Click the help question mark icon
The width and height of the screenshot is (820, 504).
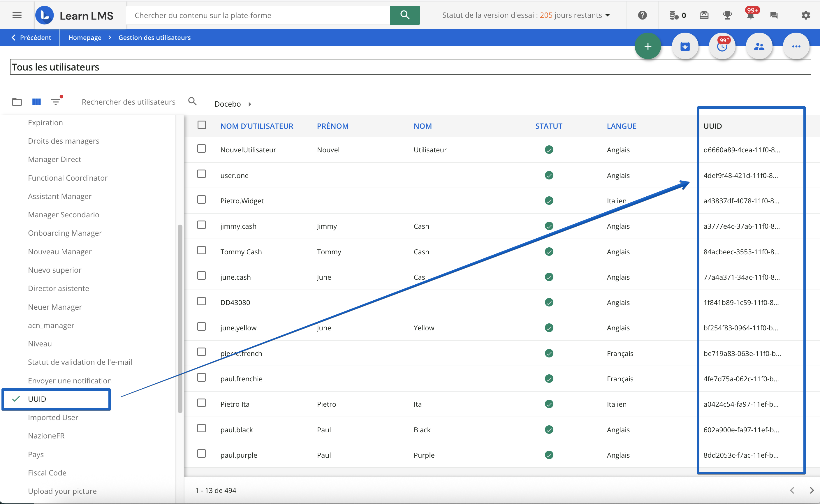click(642, 15)
